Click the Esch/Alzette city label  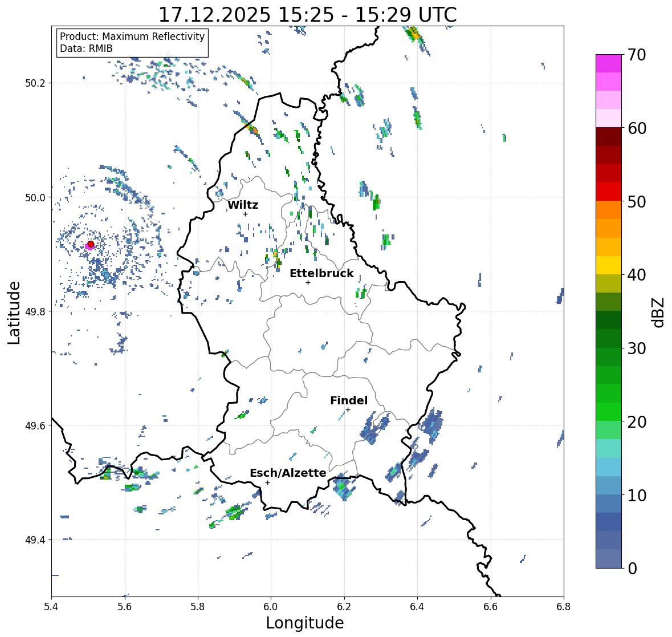288,473
